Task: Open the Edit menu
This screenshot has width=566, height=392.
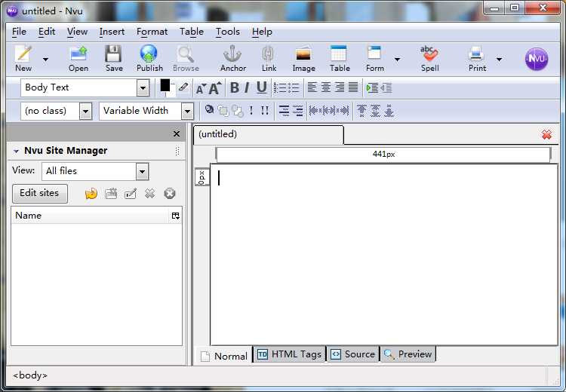Action: point(47,32)
